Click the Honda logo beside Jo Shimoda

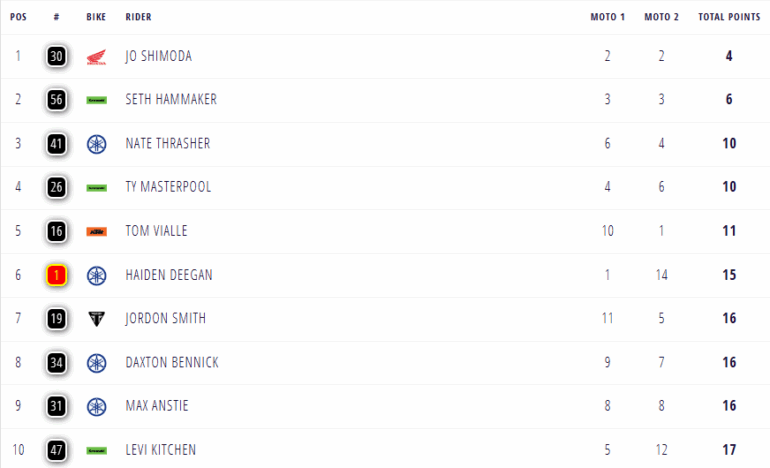96,57
